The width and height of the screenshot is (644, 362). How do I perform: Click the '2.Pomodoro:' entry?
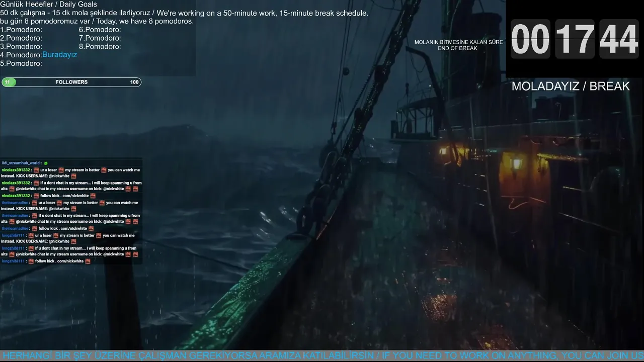[21, 38]
